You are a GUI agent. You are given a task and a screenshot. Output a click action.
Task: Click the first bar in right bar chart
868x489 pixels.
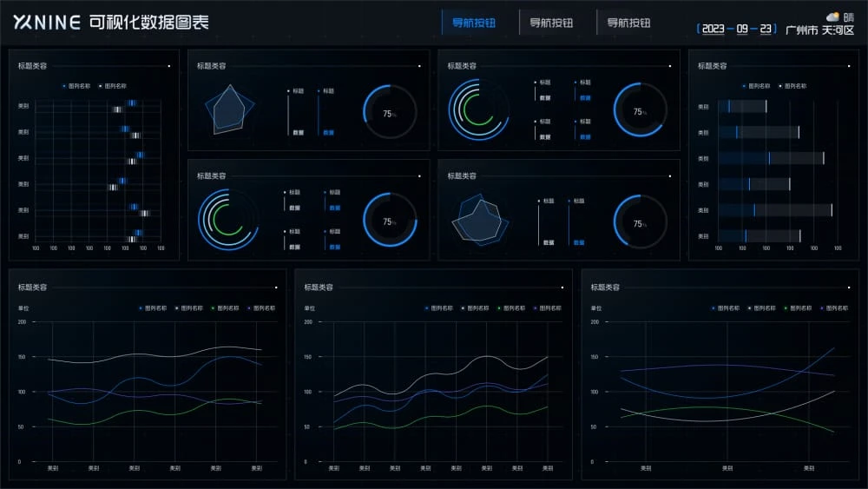click(746, 107)
